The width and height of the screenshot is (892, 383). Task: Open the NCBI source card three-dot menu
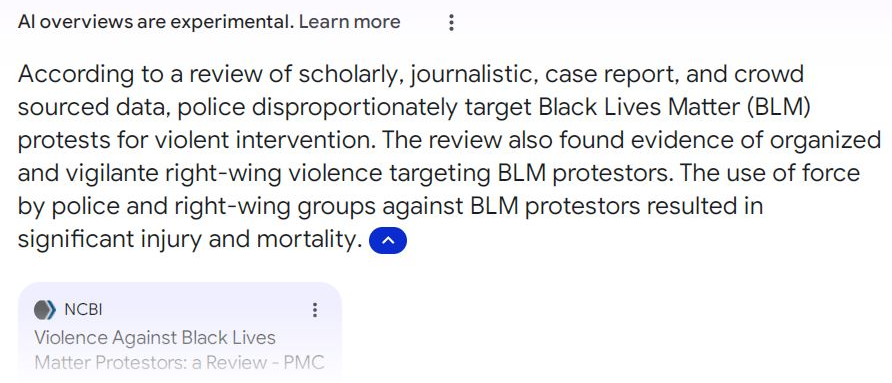(315, 310)
